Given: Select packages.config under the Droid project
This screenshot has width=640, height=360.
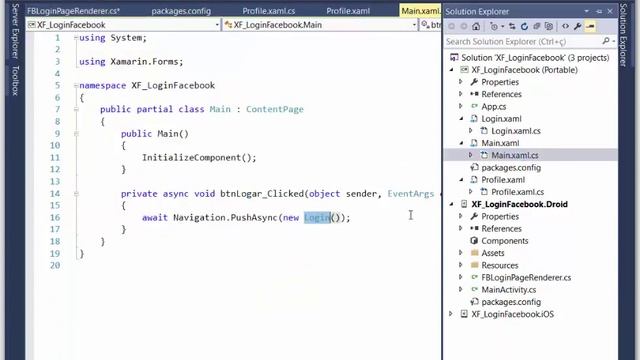Looking at the screenshot, I should (x=511, y=302).
